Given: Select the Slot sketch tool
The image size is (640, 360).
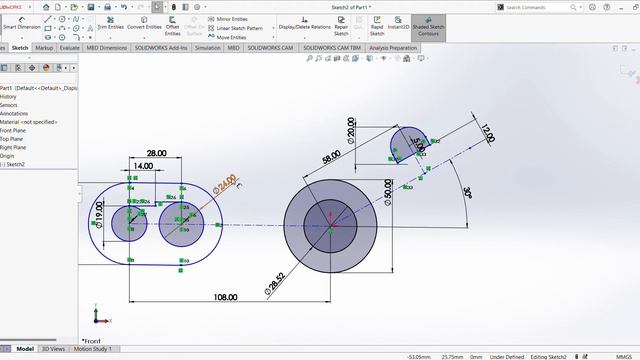Looking at the screenshot, I should pyautogui.click(x=48, y=37).
